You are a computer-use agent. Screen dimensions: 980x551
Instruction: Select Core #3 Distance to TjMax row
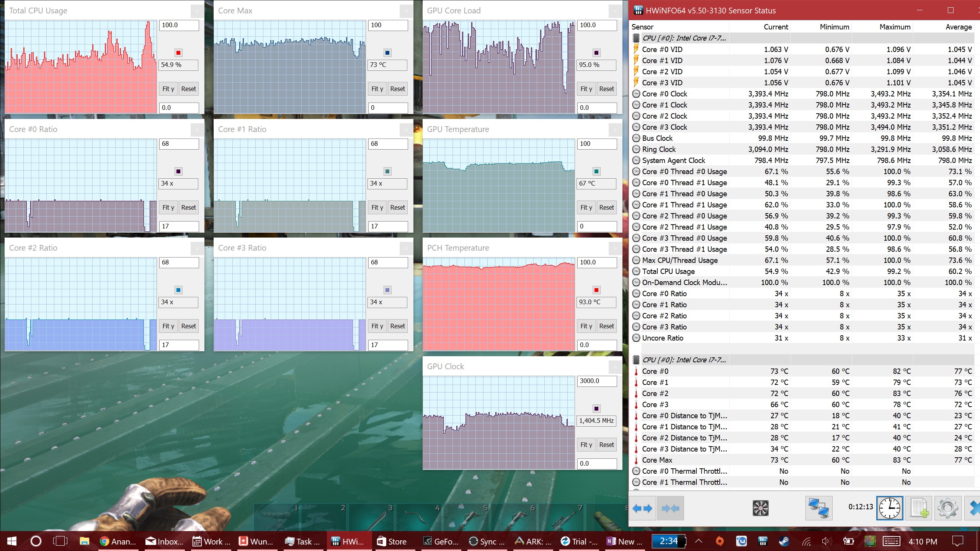coord(802,449)
